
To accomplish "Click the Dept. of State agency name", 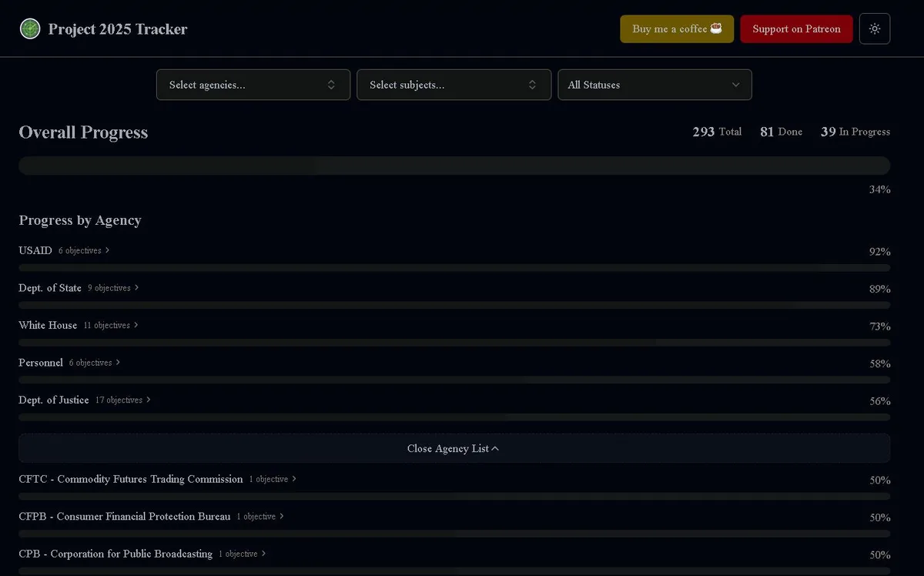I will [x=50, y=288].
